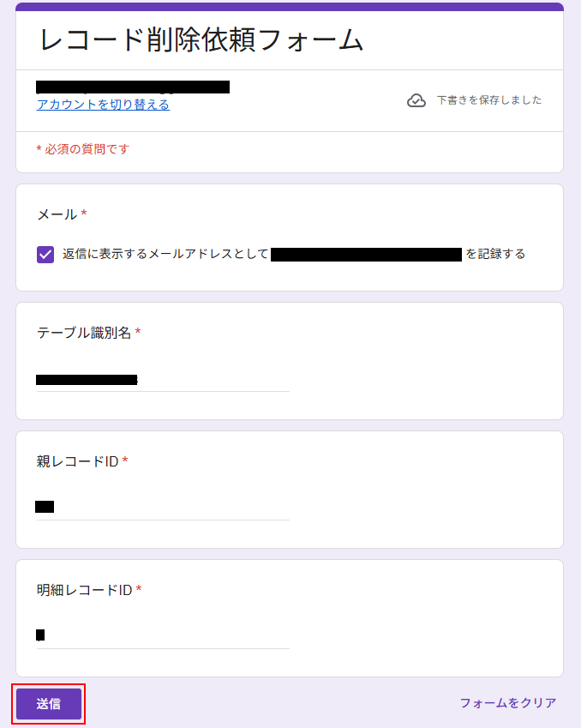Click the purple header bar atop the form
The height and width of the screenshot is (728, 581).
click(290, 7)
